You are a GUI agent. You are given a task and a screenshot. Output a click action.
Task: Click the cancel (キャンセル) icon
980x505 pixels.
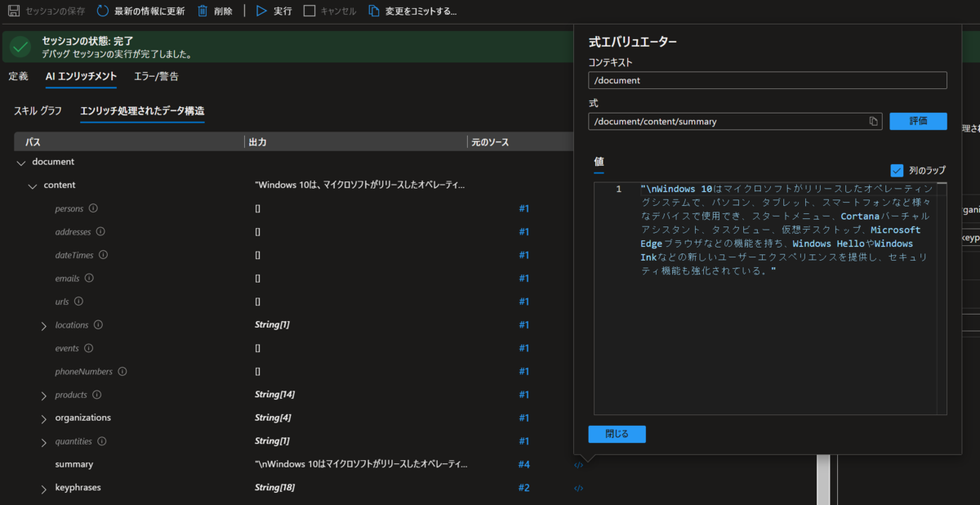[x=308, y=11]
